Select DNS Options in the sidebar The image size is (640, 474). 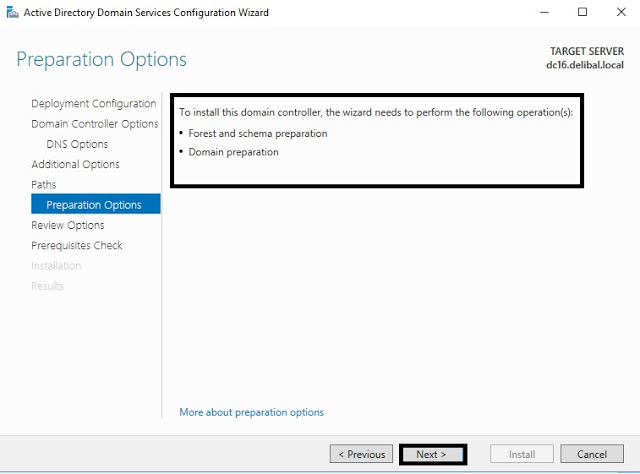point(77,144)
